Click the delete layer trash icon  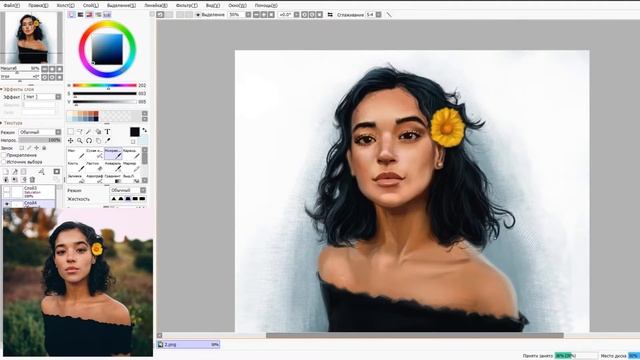tap(32, 180)
